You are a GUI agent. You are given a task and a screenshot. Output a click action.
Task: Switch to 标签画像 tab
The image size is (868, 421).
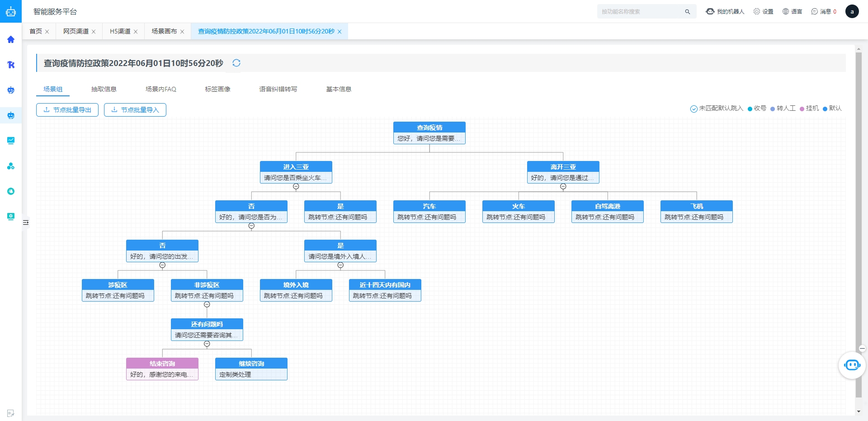click(x=218, y=89)
